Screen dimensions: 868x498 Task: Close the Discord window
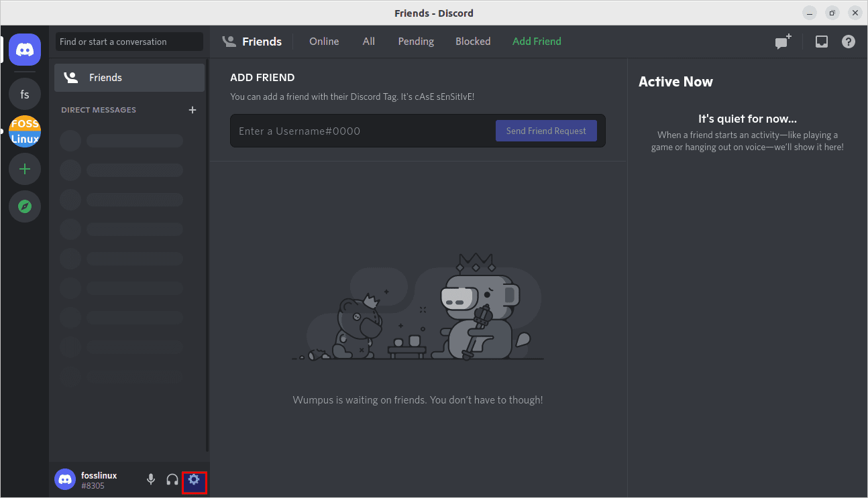855,13
